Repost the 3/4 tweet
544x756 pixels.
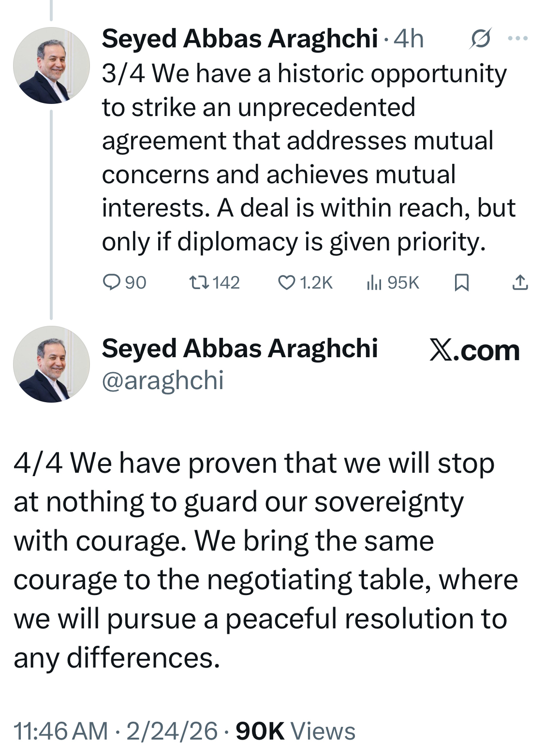tap(198, 282)
